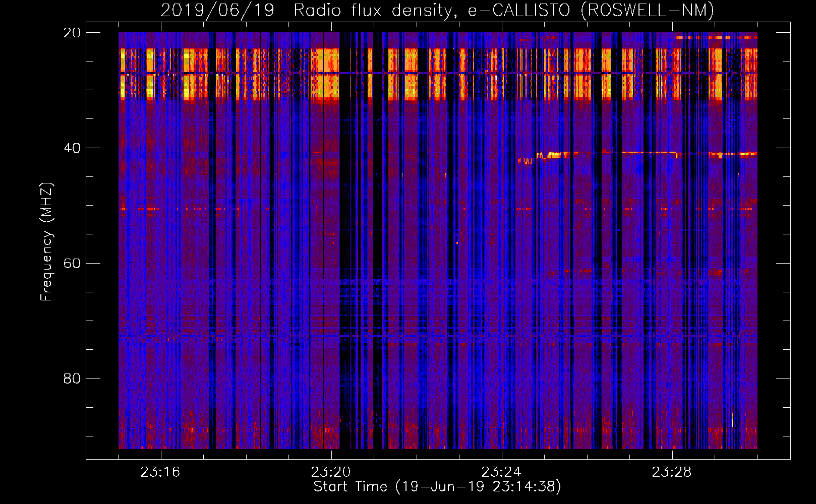The height and width of the screenshot is (504, 816).
Task: Click the plot title "2019/06/19 Radio flux density, e-CALLISTO (ROSWELL-NM)"
Action: click(x=437, y=10)
